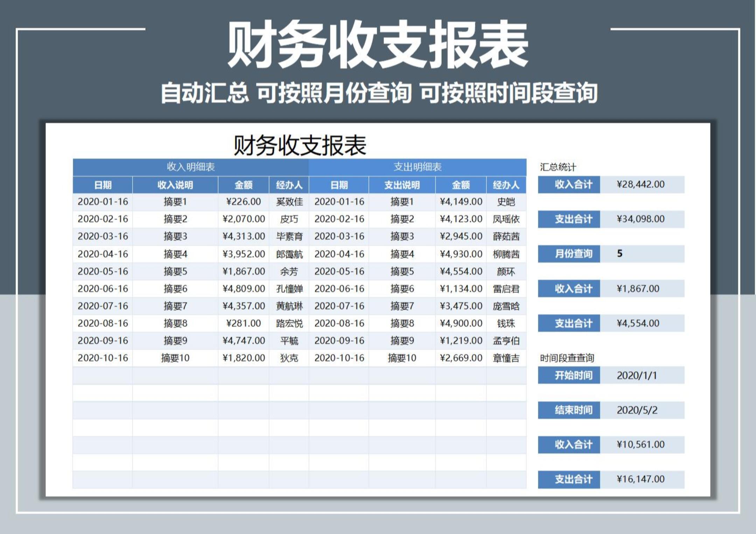
Task: Select handler name 皮巧
Action: (x=289, y=219)
